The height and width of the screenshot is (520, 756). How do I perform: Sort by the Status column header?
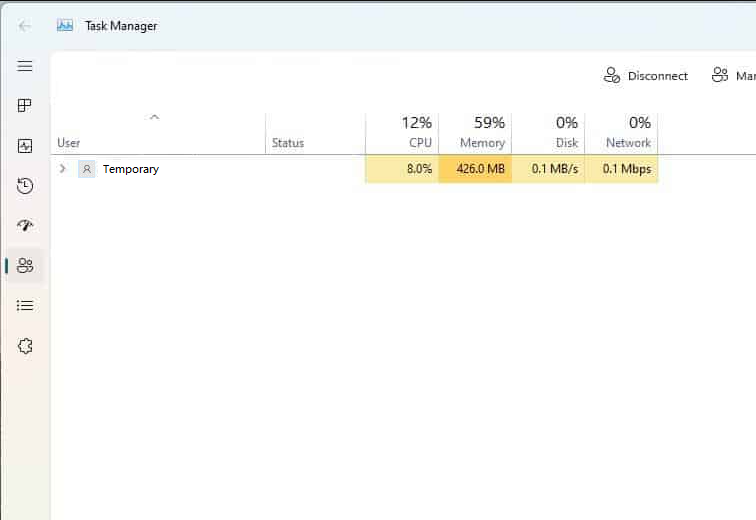[x=288, y=143]
